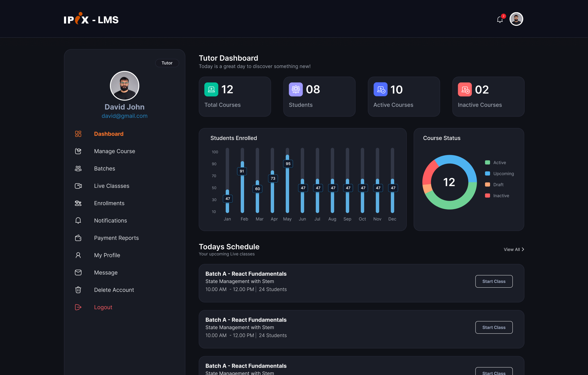Go to My Profile menu item
The height and width of the screenshot is (375, 588).
click(x=107, y=255)
